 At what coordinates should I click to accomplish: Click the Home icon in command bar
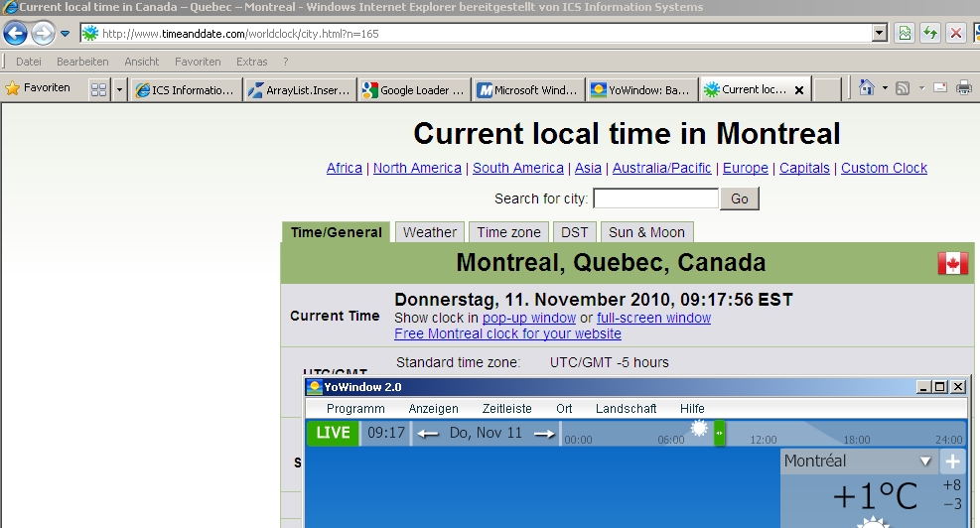(x=866, y=87)
